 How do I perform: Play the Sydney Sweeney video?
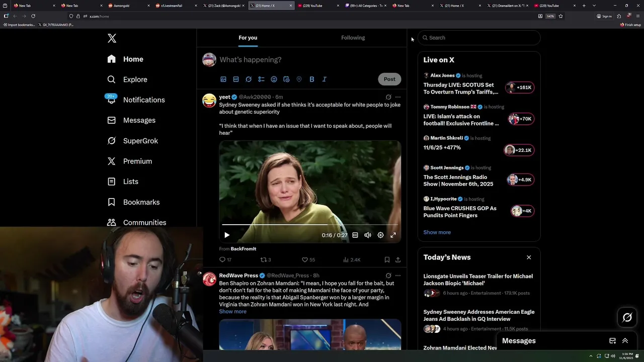pos(227,235)
